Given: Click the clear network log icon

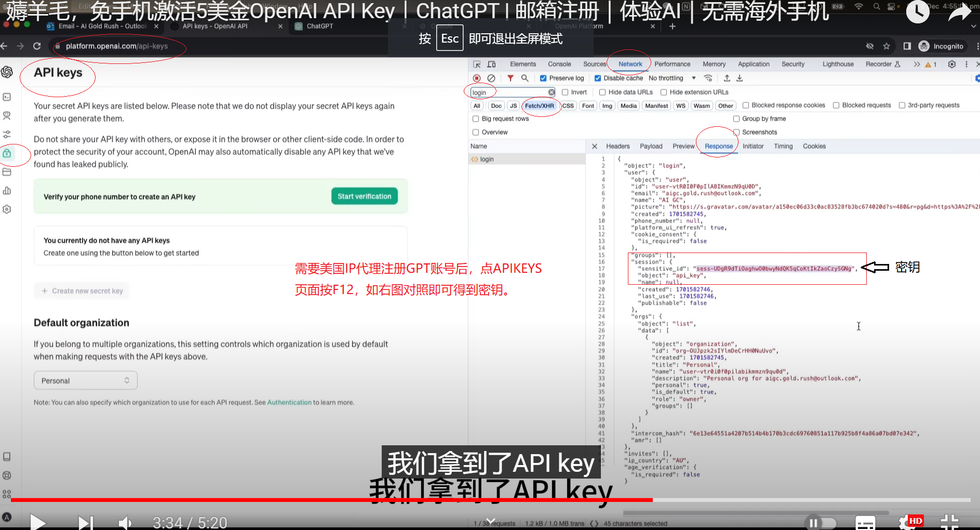Looking at the screenshot, I should point(491,78).
